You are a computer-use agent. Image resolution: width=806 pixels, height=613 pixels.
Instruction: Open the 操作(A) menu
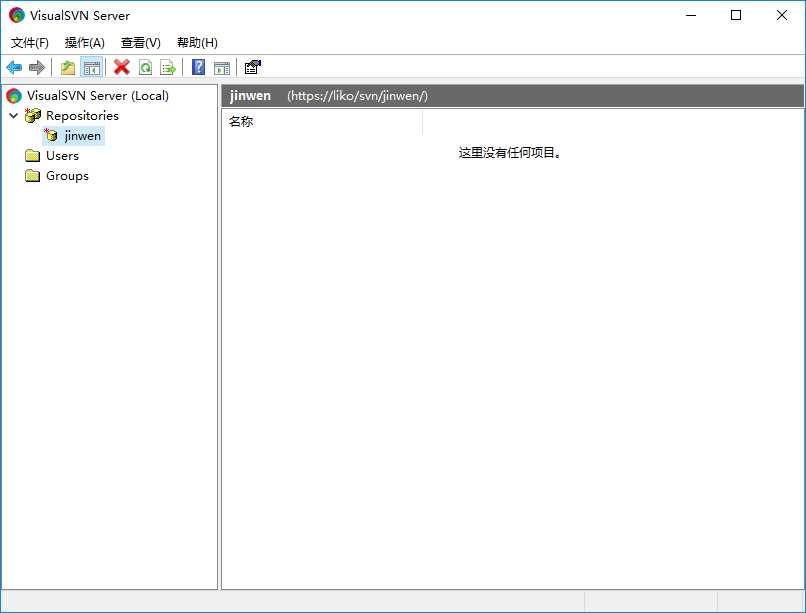tap(85, 43)
